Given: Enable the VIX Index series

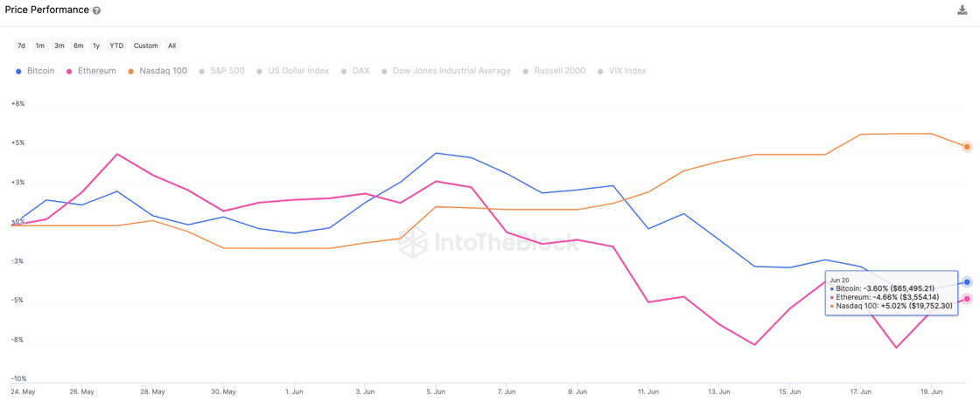Looking at the screenshot, I should coord(622,71).
